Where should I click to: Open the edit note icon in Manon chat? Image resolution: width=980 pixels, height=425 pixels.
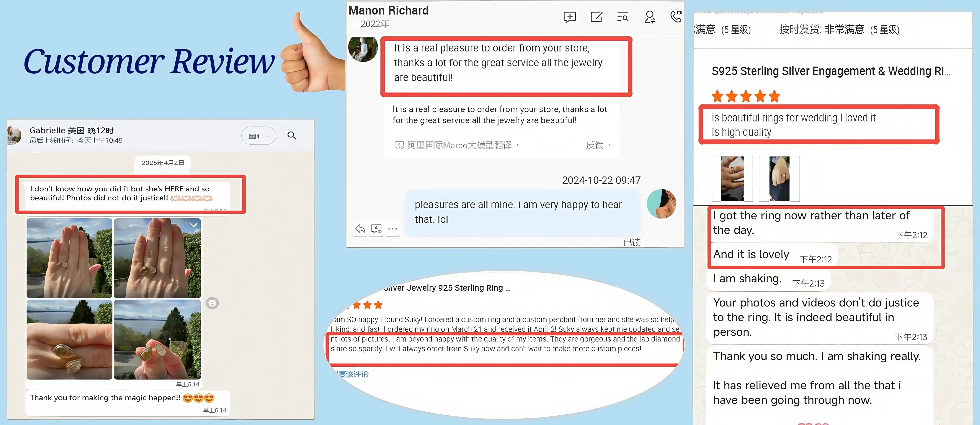pyautogui.click(x=596, y=17)
